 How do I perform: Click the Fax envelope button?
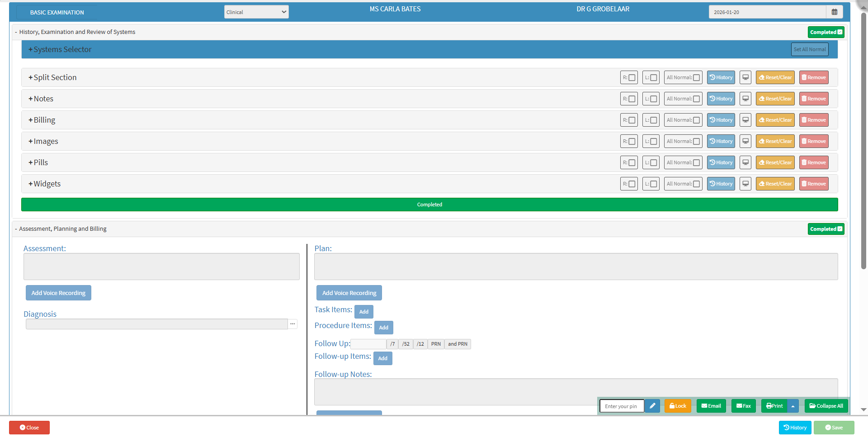(x=743, y=406)
